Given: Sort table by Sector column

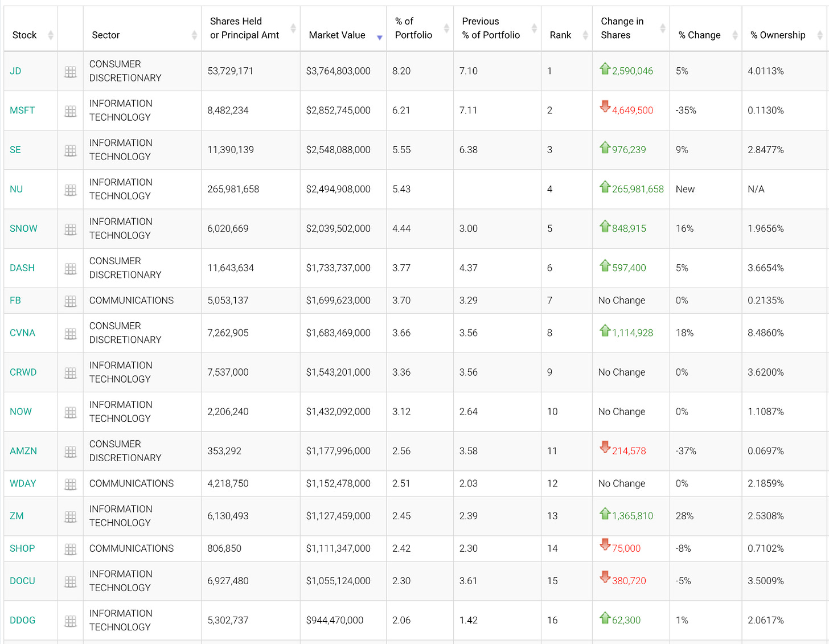Looking at the screenshot, I should pos(142,28).
